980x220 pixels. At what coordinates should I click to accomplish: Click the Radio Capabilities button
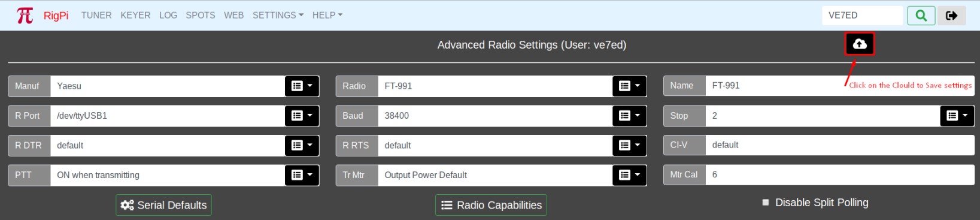[491, 205]
